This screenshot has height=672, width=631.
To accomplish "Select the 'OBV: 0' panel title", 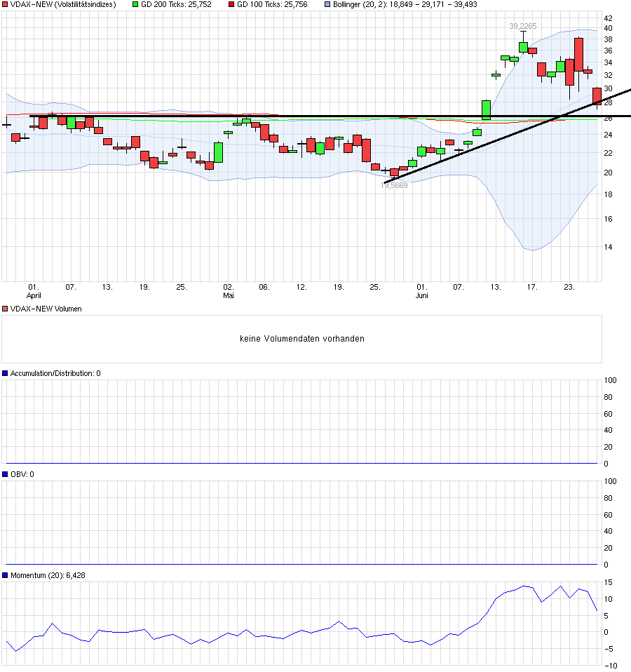I will 22,474.
